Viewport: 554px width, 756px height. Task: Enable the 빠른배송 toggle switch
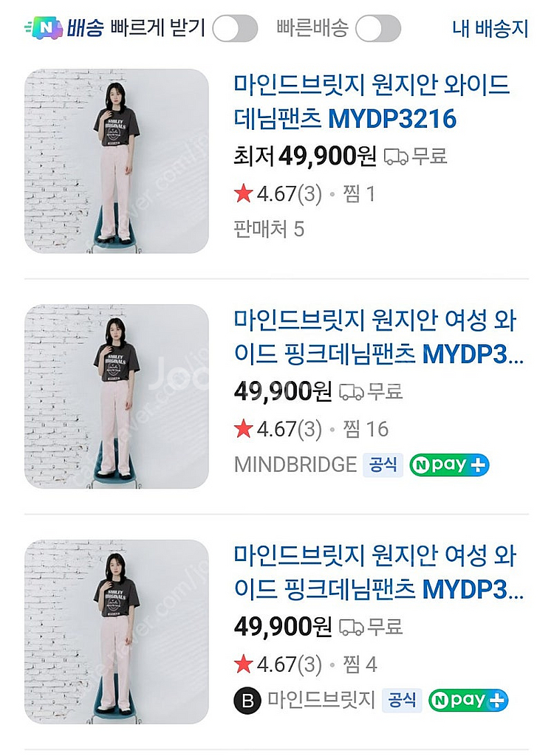click(x=377, y=29)
